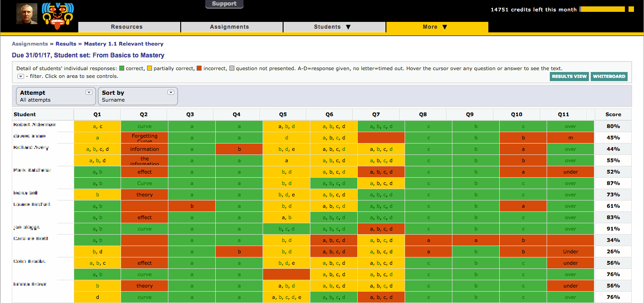Open the Sort by filter dropdown arrow
The width and height of the screenshot is (644, 303).
tap(171, 92)
